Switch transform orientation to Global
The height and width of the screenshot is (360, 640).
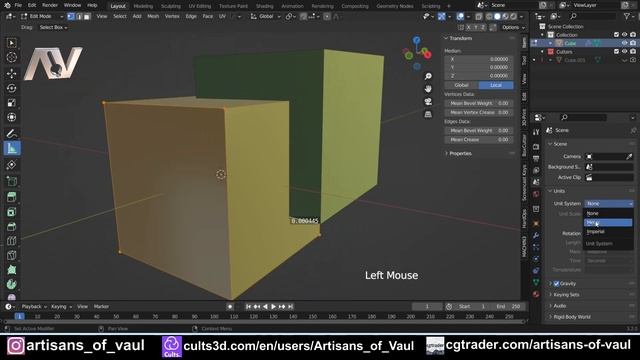coord(461,85)
